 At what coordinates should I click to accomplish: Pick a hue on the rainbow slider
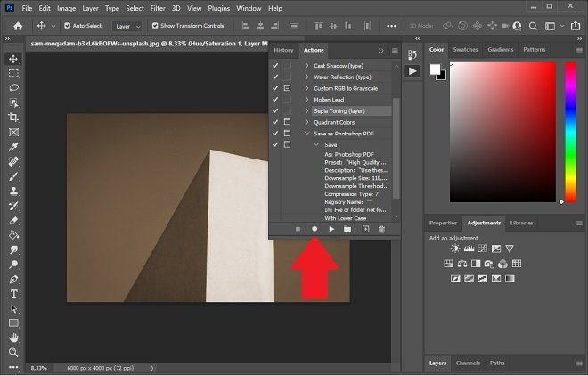click(570, 132)
